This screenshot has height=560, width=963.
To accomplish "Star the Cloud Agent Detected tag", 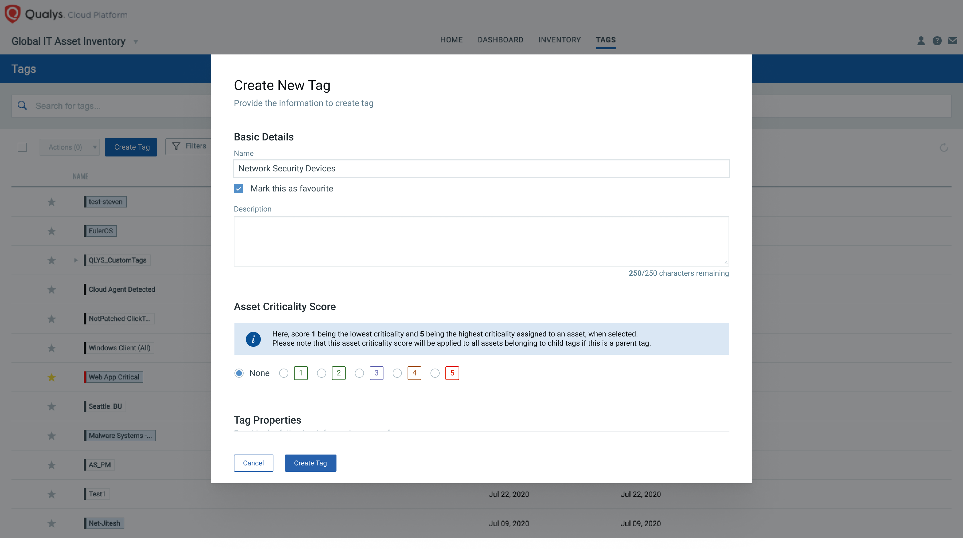I will point(52,289).
